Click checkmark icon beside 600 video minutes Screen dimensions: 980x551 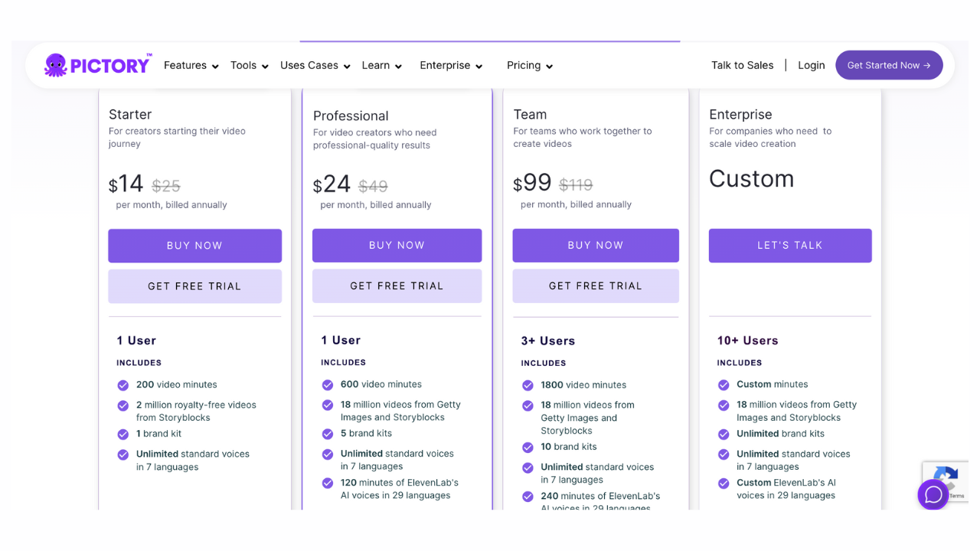pos(328,385)
